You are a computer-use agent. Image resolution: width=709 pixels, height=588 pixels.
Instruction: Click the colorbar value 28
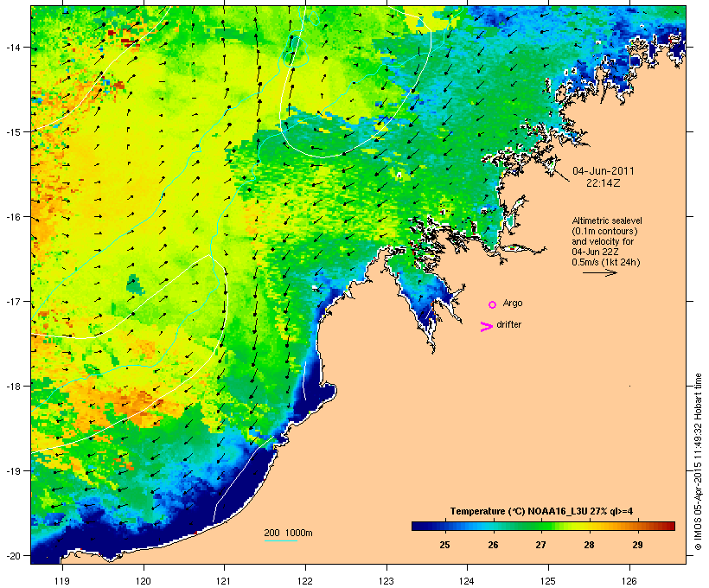[589, 545]
